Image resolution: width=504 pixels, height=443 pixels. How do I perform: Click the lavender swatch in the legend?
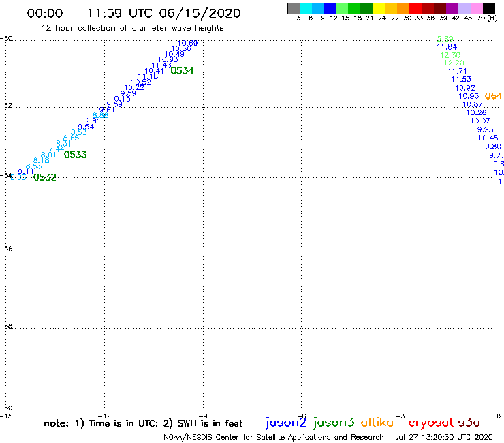coord(464,8)
